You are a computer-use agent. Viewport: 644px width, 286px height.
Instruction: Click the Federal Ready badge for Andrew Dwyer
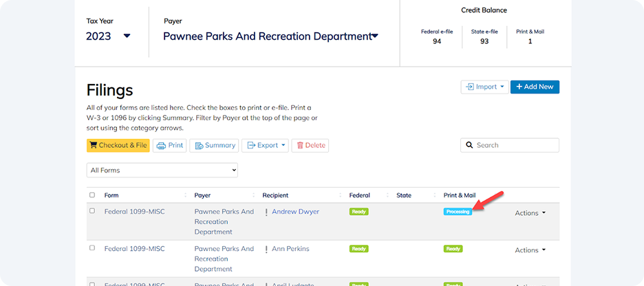coord(359,212)
